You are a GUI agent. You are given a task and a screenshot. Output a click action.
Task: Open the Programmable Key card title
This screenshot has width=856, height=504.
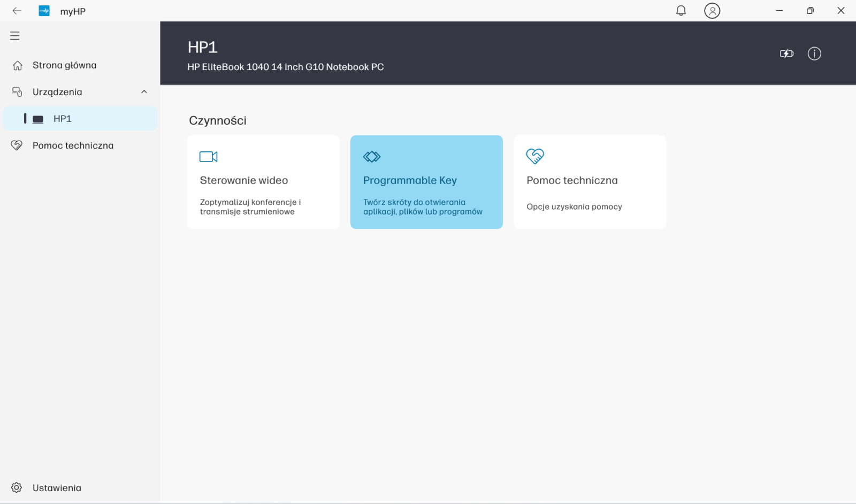tap(410, 180)
